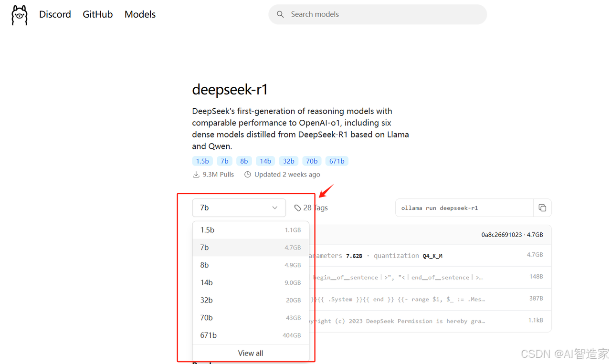Image resolution: width=611 pixels, height=364 pixels.
Task: Click Updated 2 weeks ago text
Action: [x=287, y=175]
